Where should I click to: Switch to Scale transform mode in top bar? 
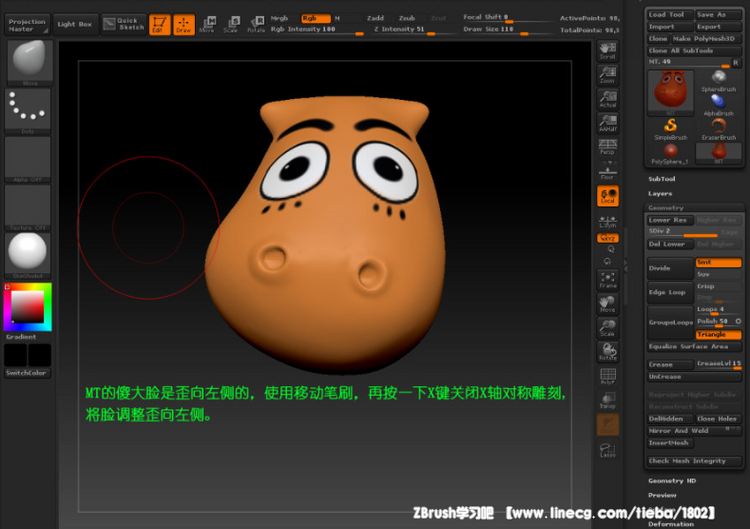pos(232,24)
